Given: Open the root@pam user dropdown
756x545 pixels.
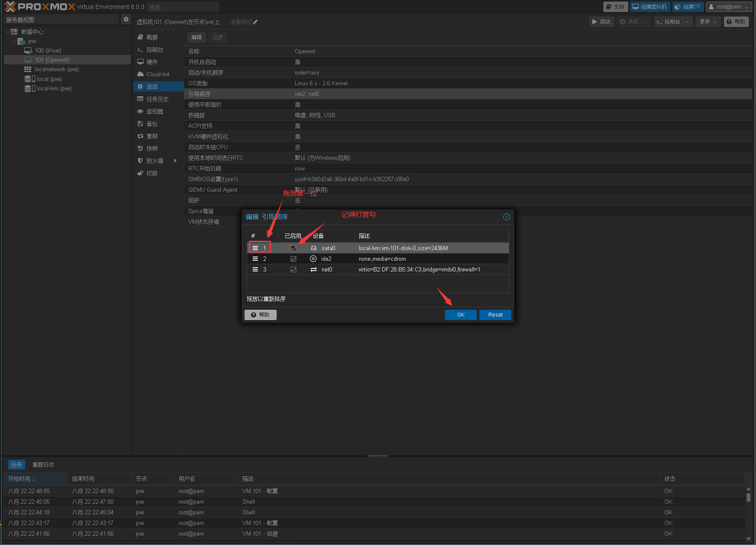Looking at the screenshot, I should tap(729, 7).
